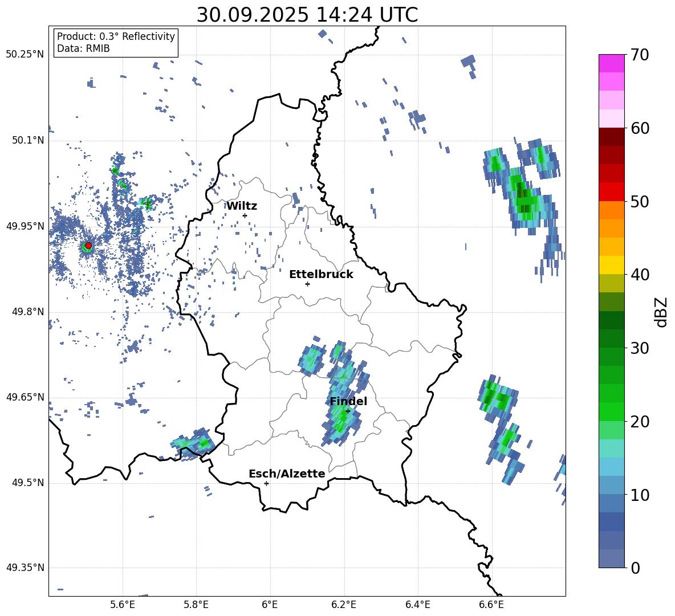Pick the dark maroon swatch below 60

611,137
